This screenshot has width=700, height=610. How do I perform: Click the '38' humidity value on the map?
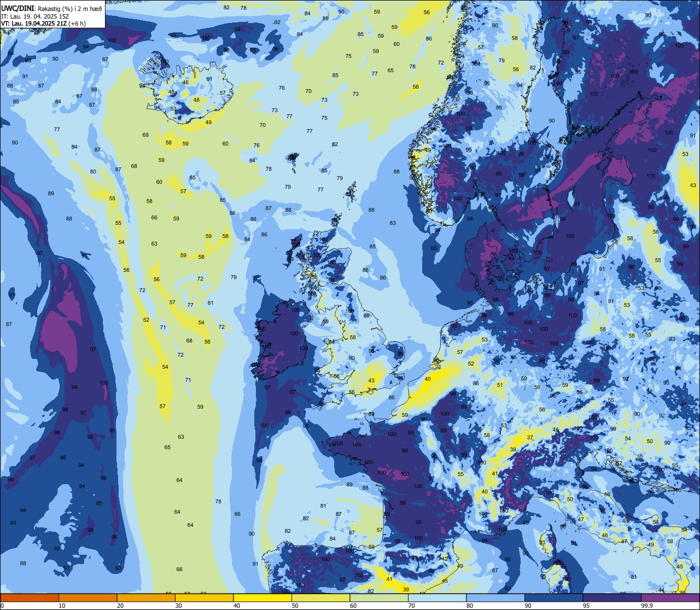[x=513, y=450]
